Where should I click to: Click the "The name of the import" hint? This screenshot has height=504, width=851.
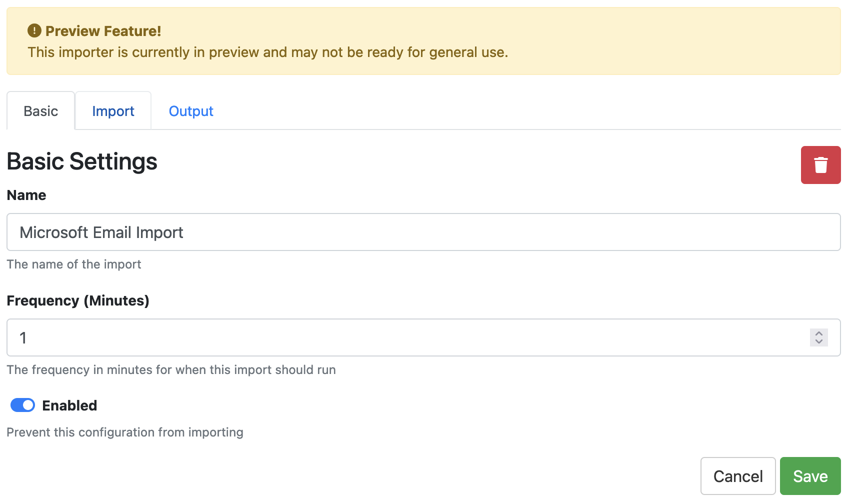click(74, 264)
